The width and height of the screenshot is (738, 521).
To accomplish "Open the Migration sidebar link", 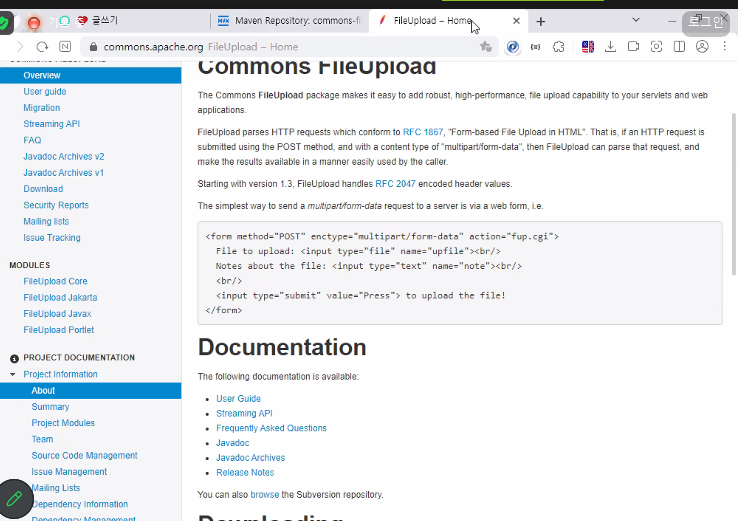I will tap(41, 108).
